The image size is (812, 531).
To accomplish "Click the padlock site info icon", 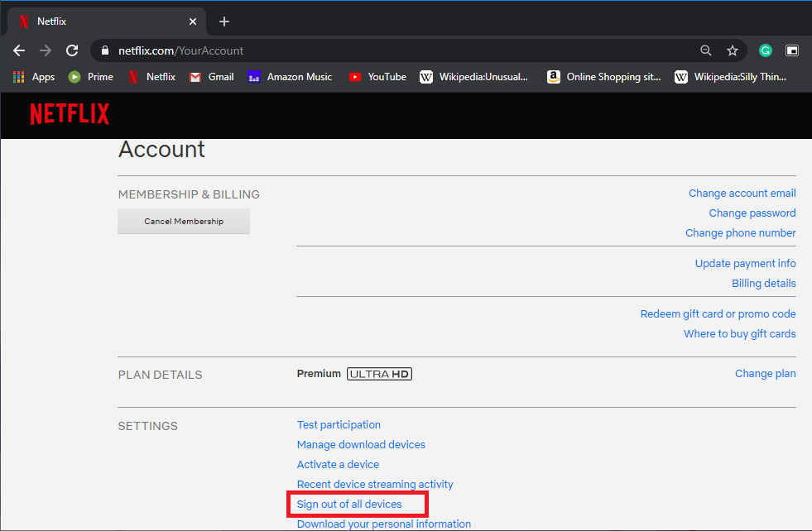I will point(105,50).
